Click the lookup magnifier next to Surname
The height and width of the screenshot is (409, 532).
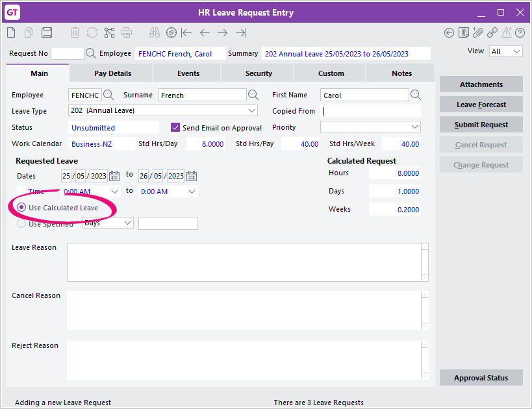coord(253,95)
